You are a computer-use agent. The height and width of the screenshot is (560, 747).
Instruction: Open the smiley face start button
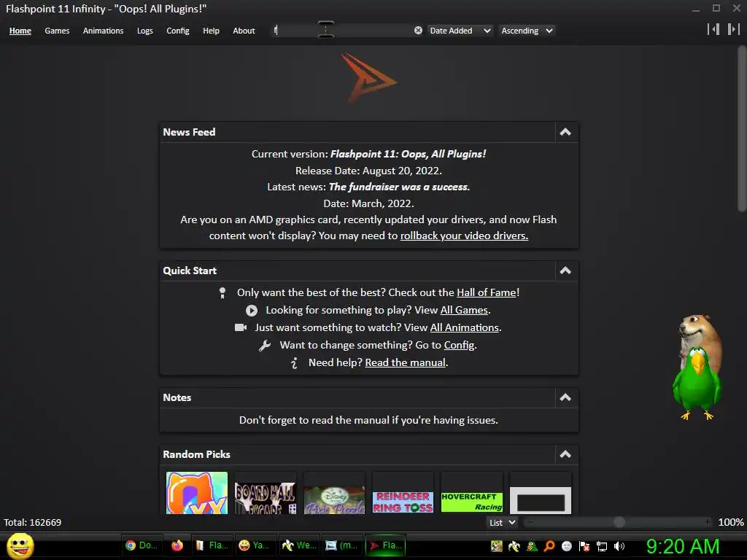20,545
